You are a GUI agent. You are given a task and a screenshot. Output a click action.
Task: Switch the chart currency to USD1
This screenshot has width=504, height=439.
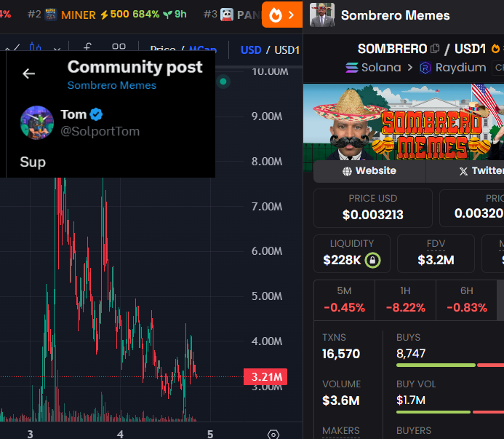[x=287, y=50]
